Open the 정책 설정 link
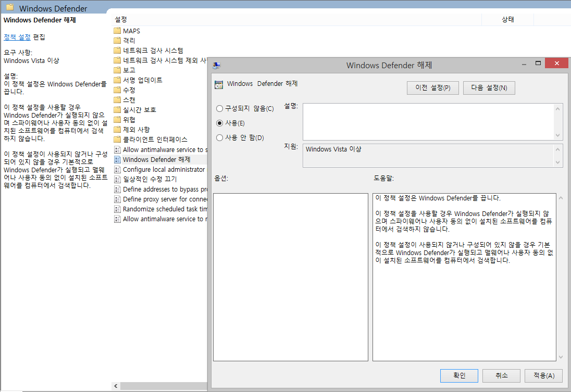The image size is (571, 392). [x=17, y=37]
